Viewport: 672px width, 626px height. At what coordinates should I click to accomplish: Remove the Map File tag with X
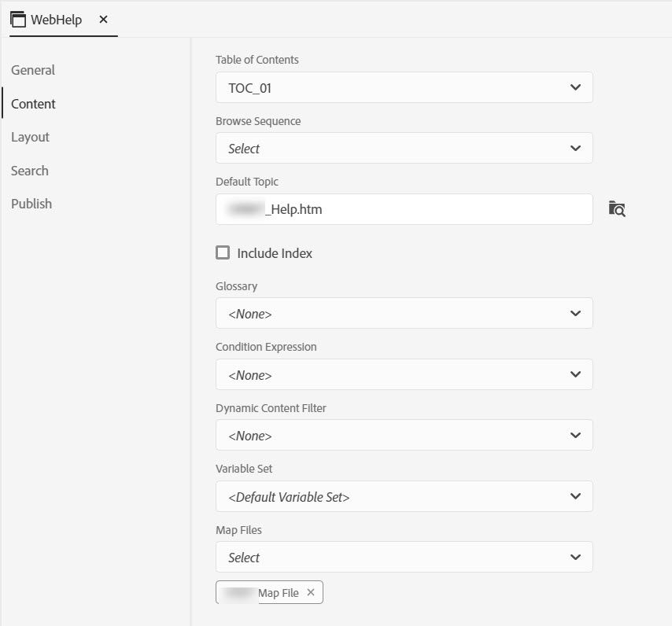[311, 593]
